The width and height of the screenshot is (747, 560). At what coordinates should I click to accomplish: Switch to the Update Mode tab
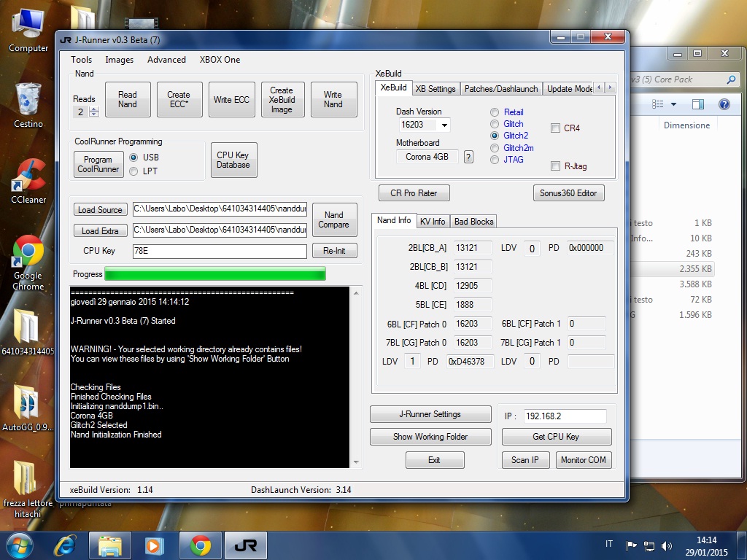[x=568, y=89]
